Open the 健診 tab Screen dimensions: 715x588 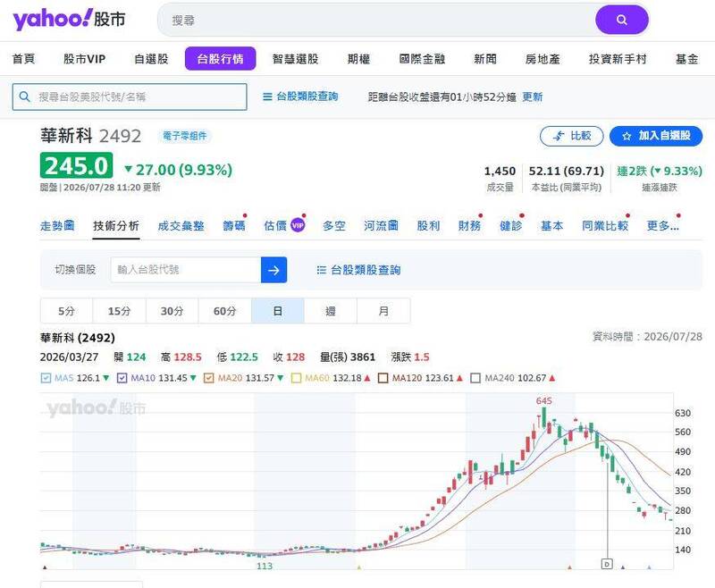point(510,225)
